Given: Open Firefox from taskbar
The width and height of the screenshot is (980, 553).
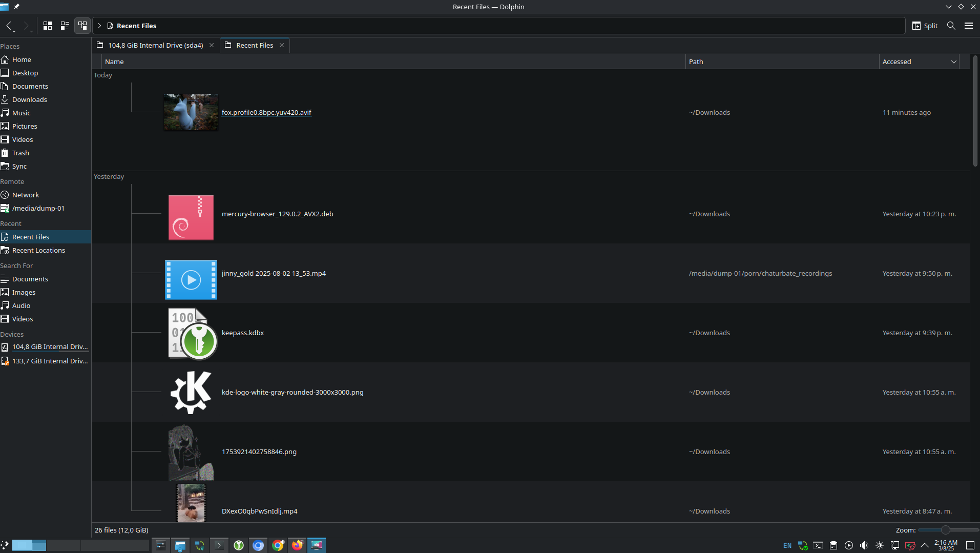Looking at the screenshot, I should 297,545.
